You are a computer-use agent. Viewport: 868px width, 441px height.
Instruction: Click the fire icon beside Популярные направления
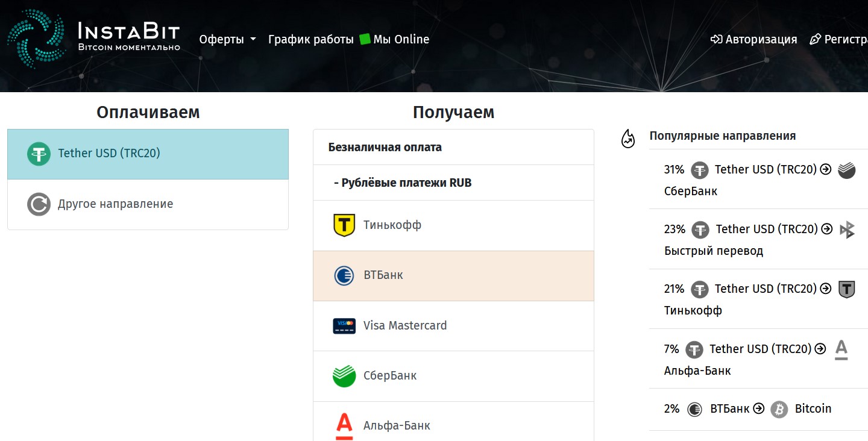pos(627,139)
